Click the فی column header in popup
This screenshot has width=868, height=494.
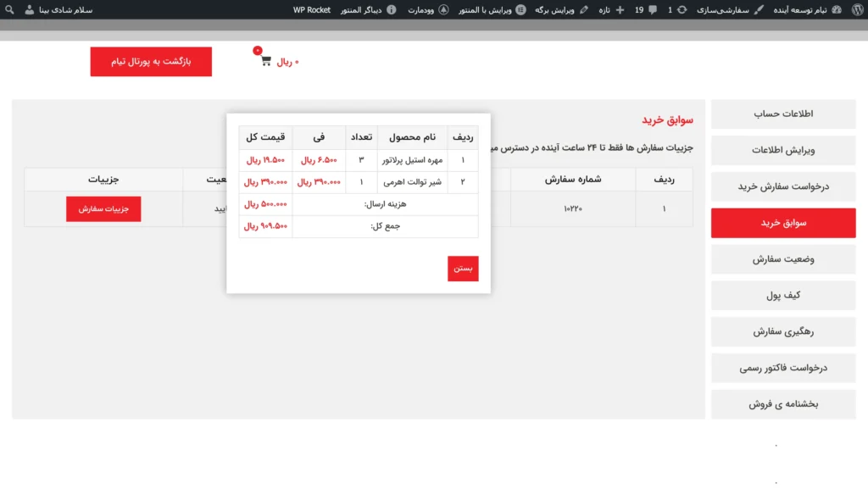[319, 137]
